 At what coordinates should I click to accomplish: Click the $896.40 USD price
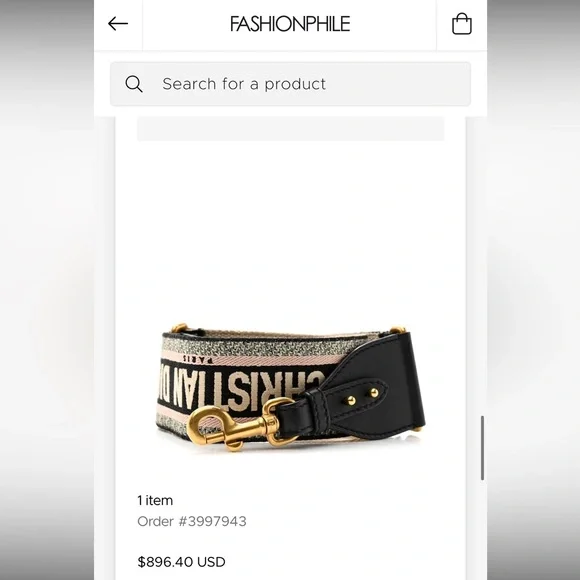181,562
